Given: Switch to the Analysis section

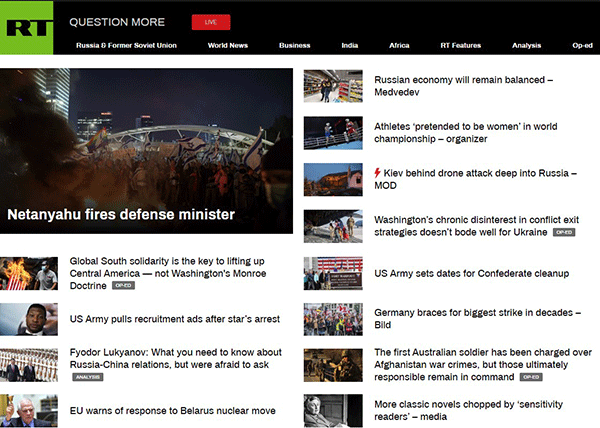Looking at the screenshot, I should point(526,45).
